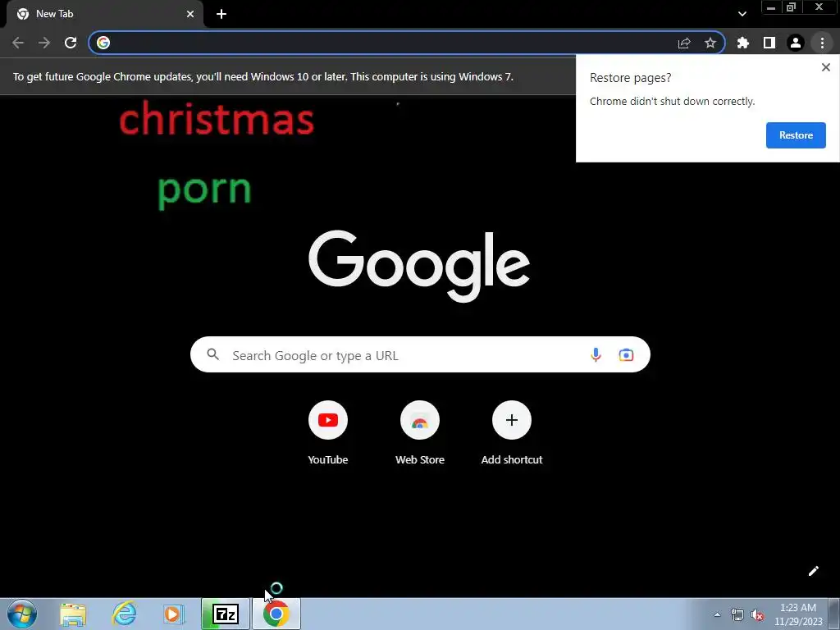Toggle the side panel
Image resolution: width=840 pixels, height=630 pixels.
(769, 43)
